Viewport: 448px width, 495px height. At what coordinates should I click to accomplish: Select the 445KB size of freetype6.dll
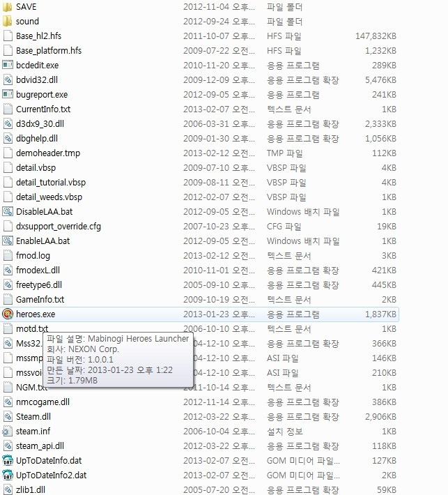(384, 284)
